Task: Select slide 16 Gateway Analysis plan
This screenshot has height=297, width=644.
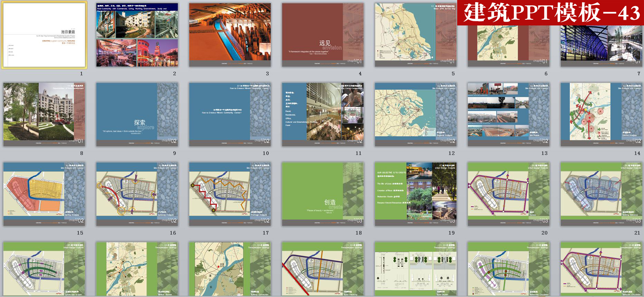Action: click(x=137, y=194)
